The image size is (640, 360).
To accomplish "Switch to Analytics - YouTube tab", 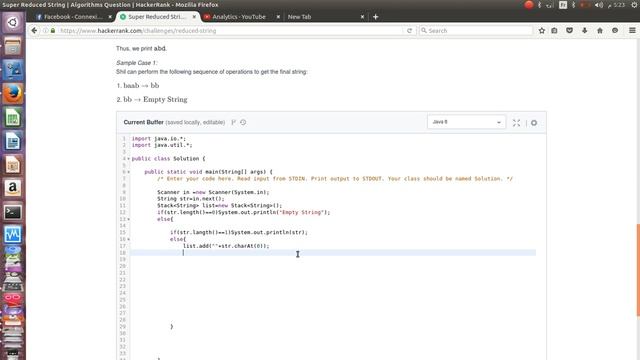I will click(239, 17).
